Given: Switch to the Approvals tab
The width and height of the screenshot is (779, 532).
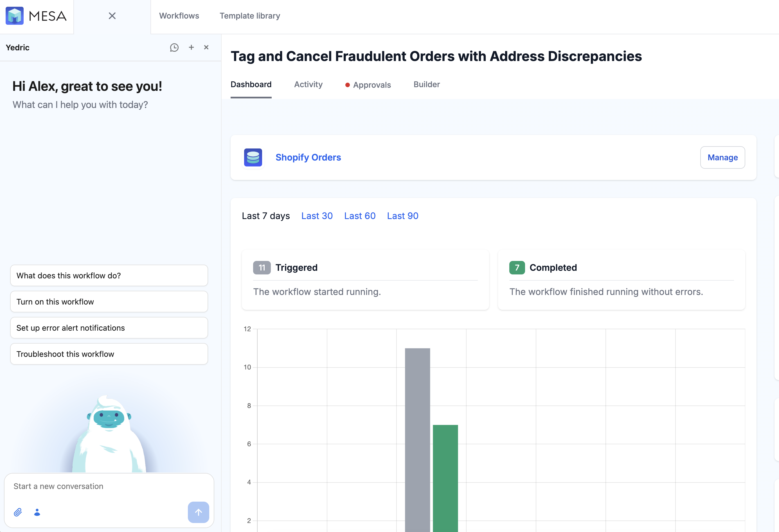Looking at the screenshot, I should pos(368,85).
